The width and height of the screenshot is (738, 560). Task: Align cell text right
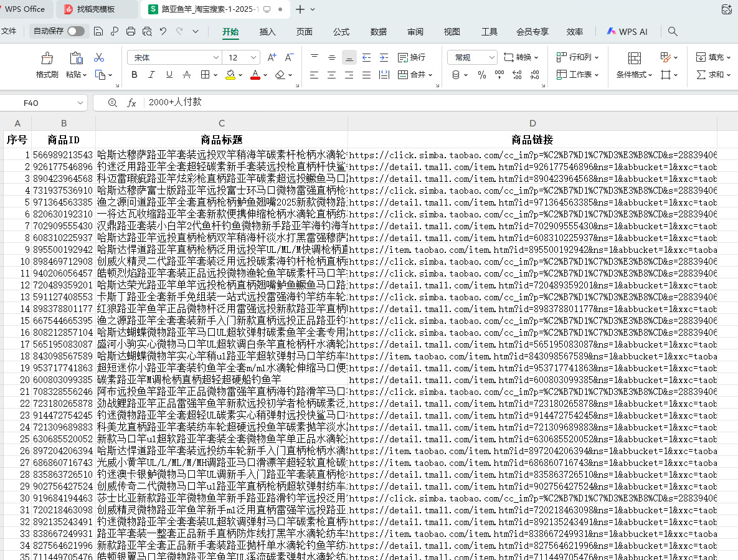pos(349,75)
